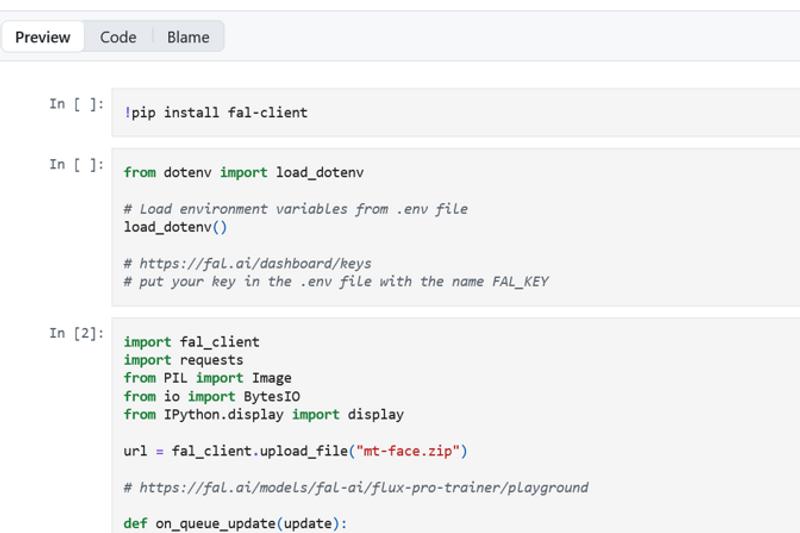Click the FAL_KEY instruction comment line
This screenshot has height=533, width=800.
pyautogui.click(x=335, y=281)
